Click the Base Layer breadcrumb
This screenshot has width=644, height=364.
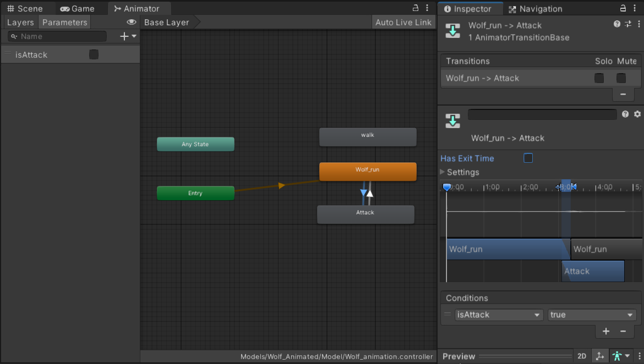tap(167, 22)
